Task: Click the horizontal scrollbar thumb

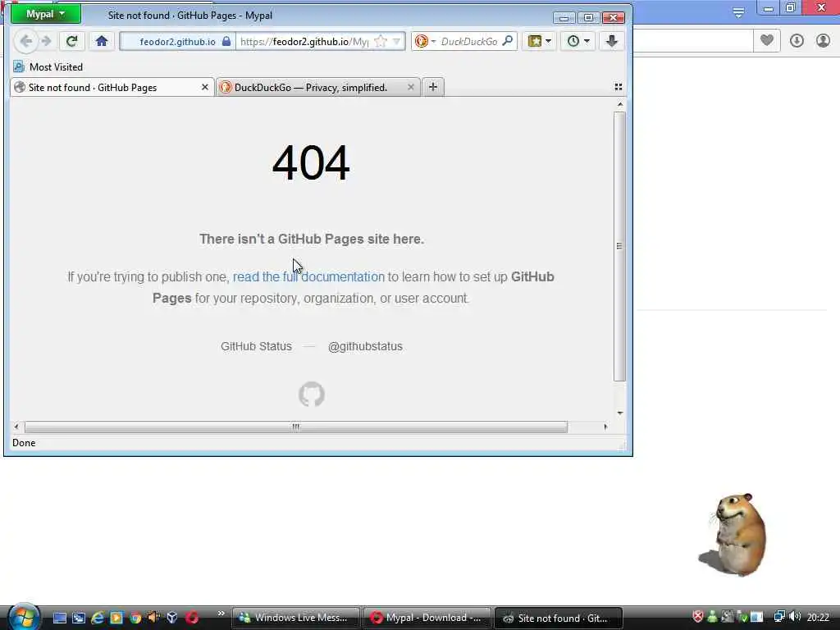Action: [x=295, y=427]
